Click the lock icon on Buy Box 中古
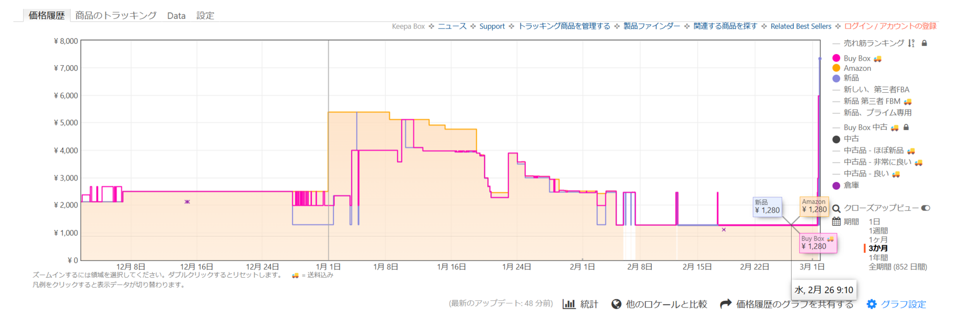 click(x=906, y=127)
